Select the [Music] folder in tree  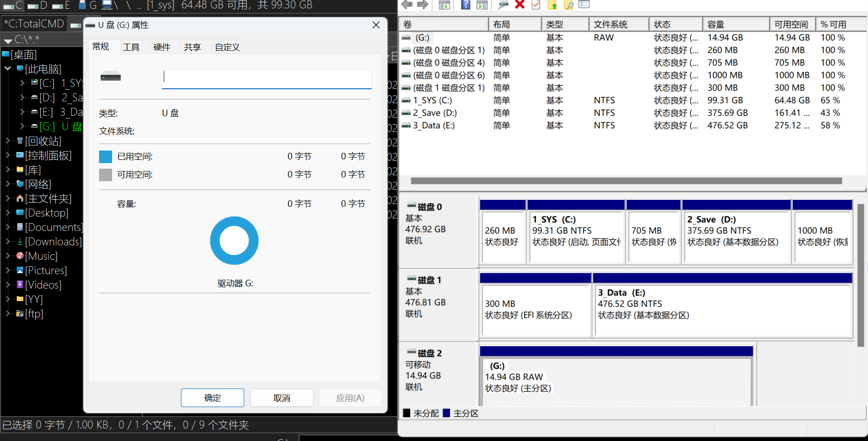tap(41, 256)
